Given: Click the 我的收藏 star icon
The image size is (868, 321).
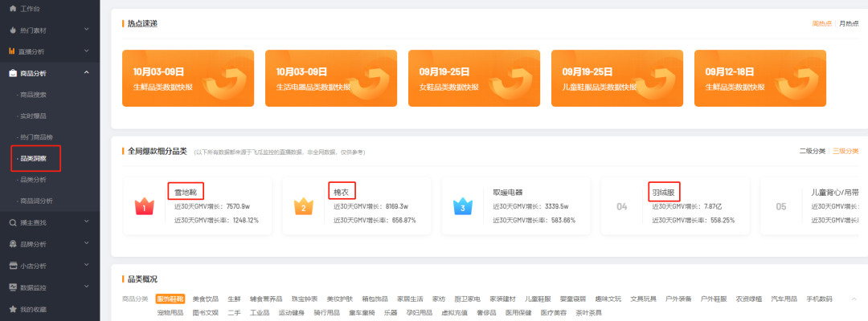Looking at the screenshot, I should pos(12,309).
